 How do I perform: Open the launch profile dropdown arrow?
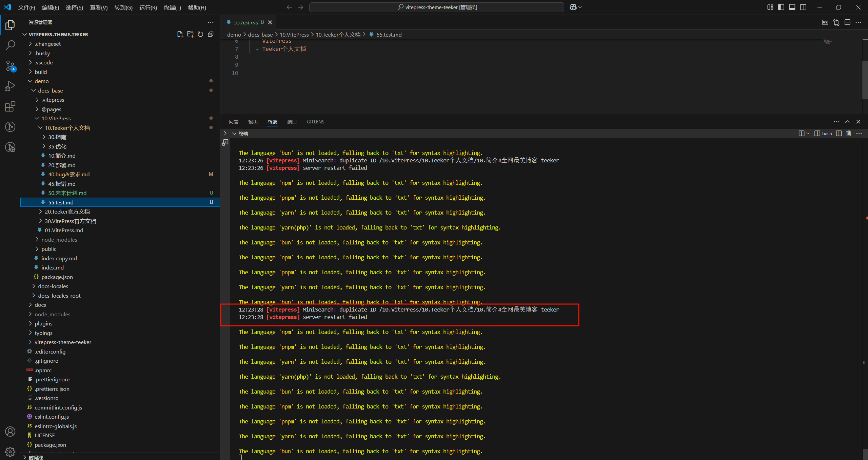pos(808,134)
